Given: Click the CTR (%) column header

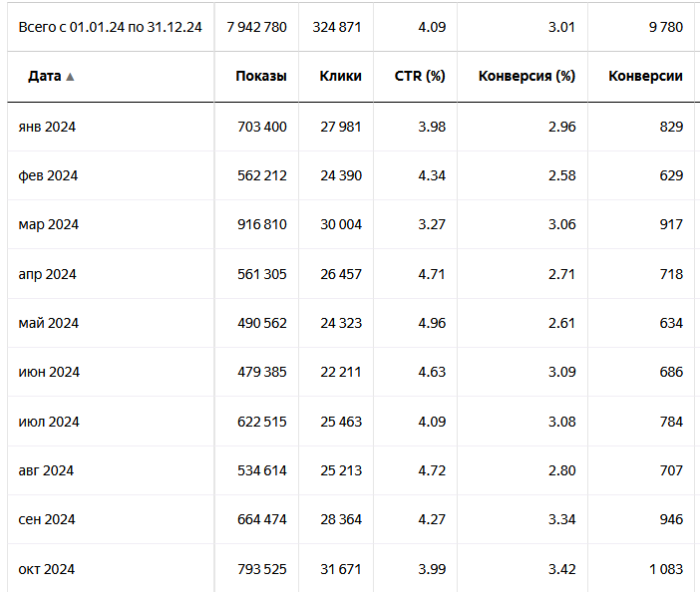Looking at the screenshot, I should pos(420,76).
